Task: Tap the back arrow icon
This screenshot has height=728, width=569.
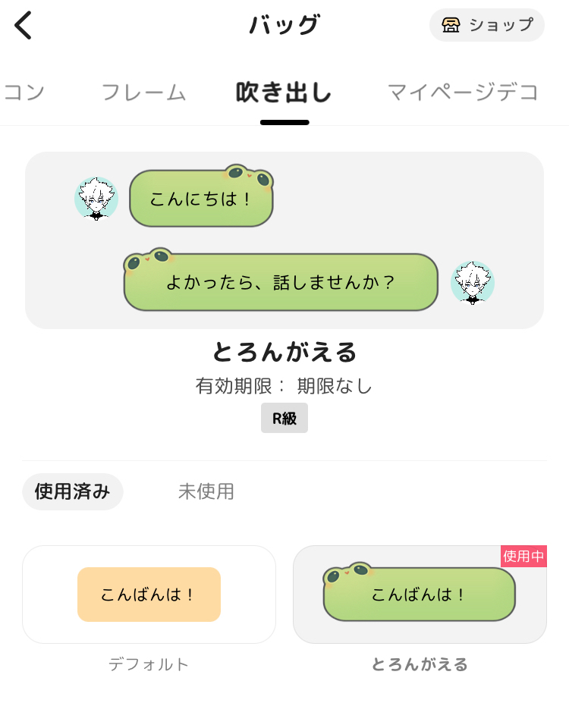Action: [x=24, y=25]
